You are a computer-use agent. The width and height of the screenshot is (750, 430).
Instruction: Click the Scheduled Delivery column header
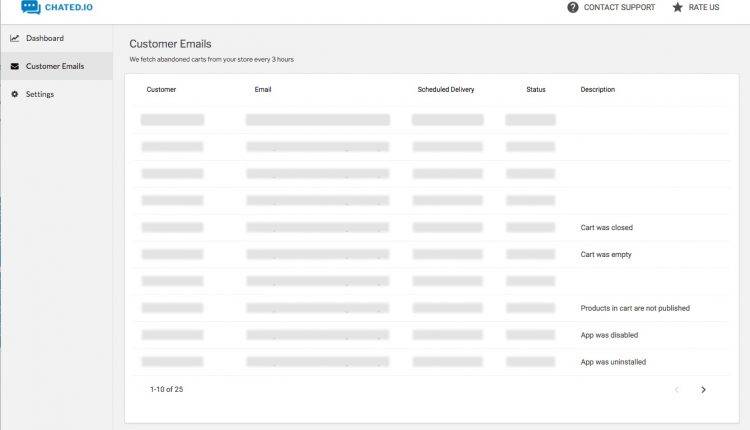click(x=446, y=90)
